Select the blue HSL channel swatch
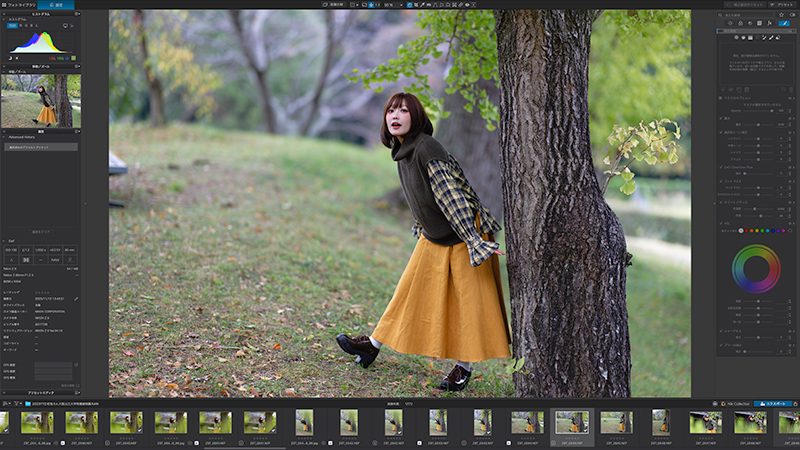This screenshot has width=800, height=450. coord(772,231)
